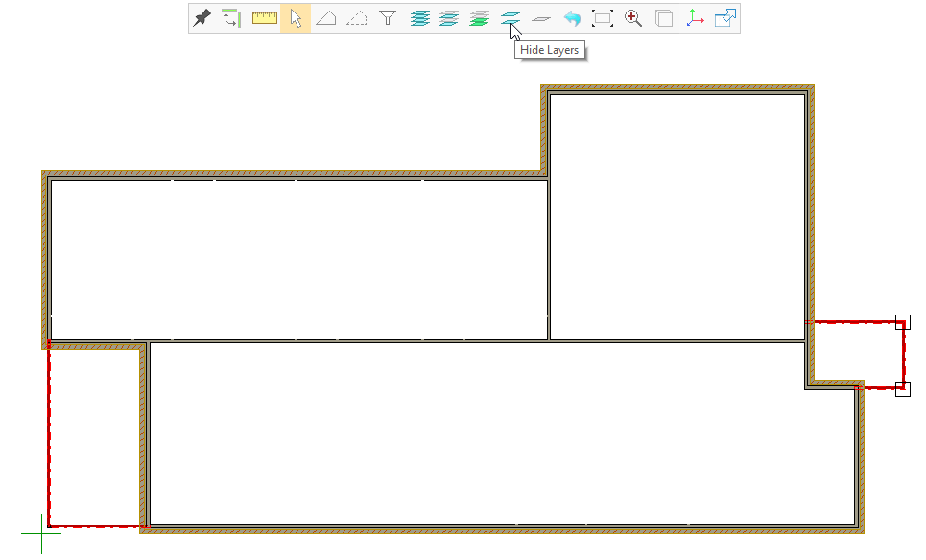Click the upper square handle on red outline
The height and width of the screenshot is (560, 926).
pos(902,322)
